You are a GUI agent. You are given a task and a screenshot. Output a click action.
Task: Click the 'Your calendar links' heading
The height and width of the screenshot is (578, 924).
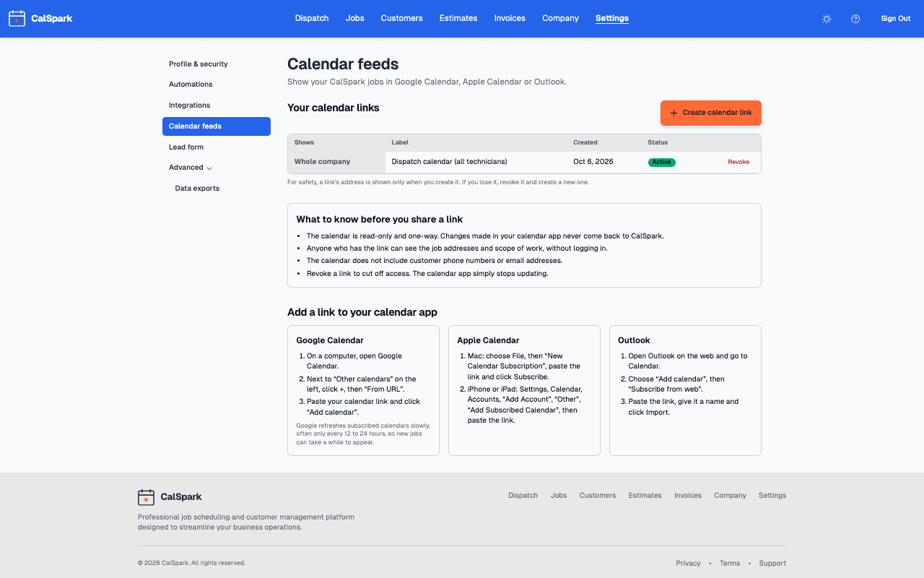[x=334, y=108]
